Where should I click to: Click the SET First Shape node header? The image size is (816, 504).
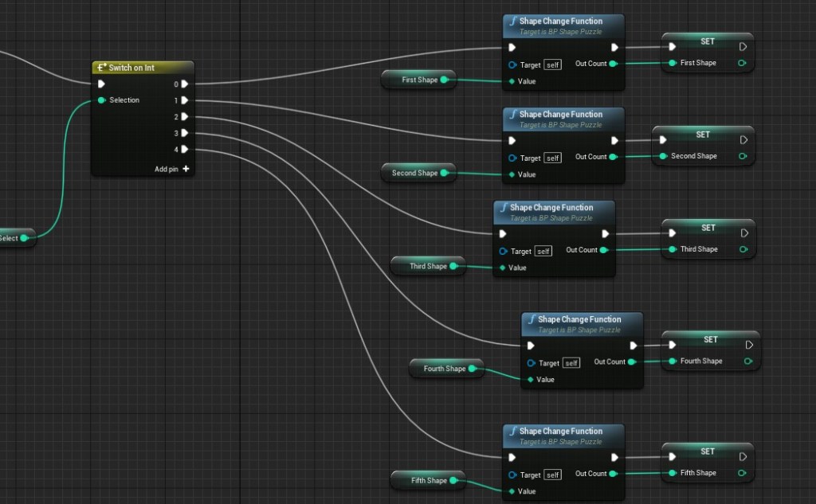[x=708, y=41]
